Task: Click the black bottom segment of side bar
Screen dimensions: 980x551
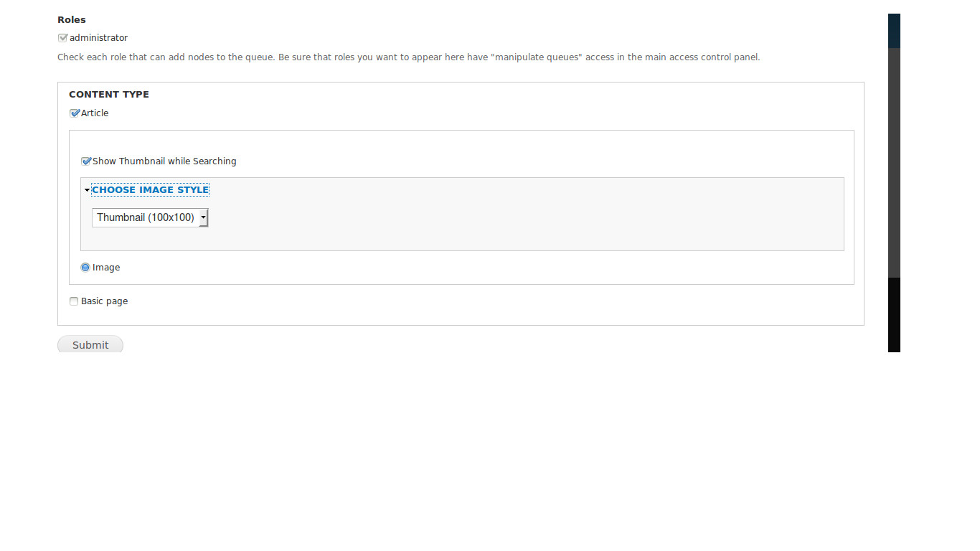Action: (x=894, y=314)
